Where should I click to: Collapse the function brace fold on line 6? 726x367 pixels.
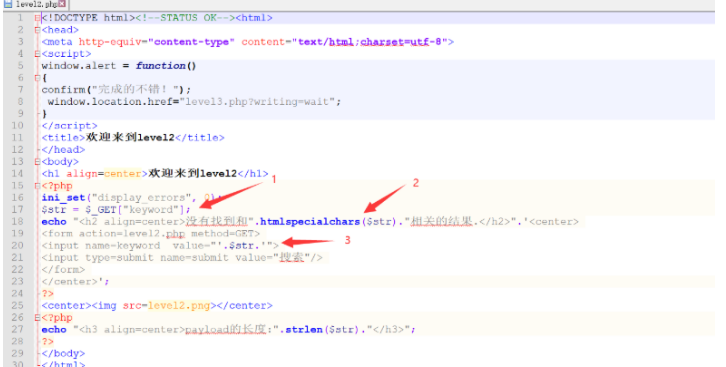pyautogui.click(x=37, y=78)
